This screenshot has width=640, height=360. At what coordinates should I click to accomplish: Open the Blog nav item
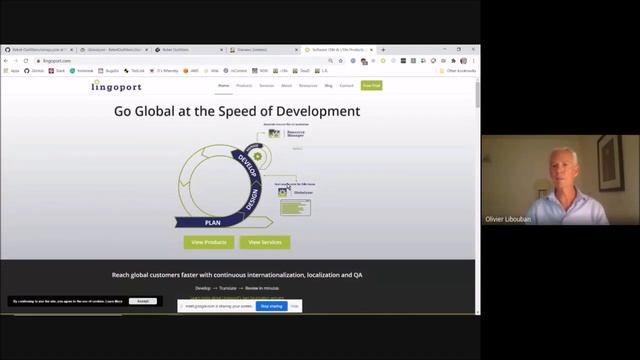329,86
